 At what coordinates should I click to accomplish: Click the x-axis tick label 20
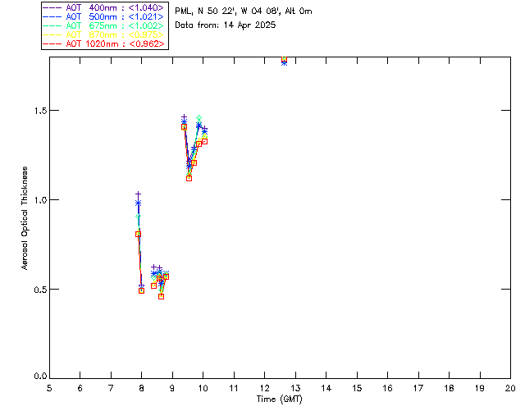pyautogui.click(x=510, y=388)
